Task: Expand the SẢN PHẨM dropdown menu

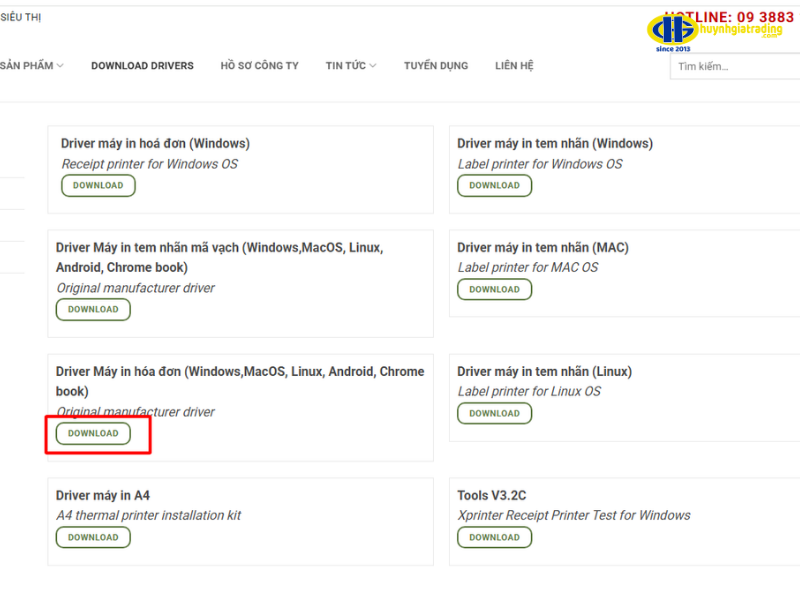Action: pos(31,66)
